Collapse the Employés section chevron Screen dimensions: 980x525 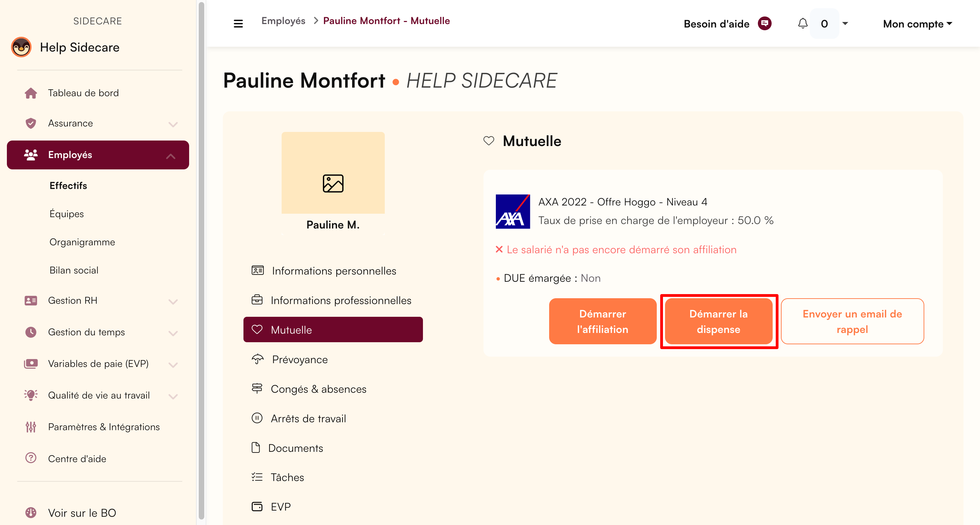coord(171,156)
